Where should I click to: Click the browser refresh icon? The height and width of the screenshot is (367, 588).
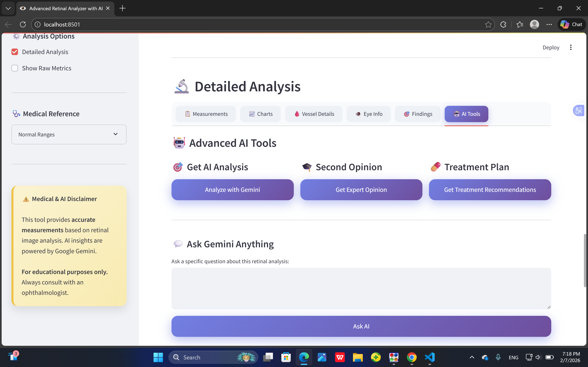click(23, 24)
